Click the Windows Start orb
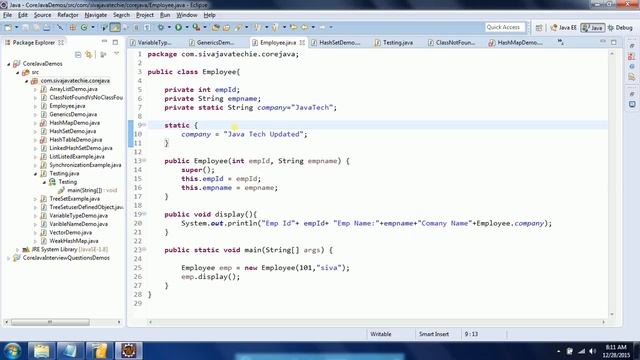The width and height of the screenshot is (640, 360). [x=12, y=351]
